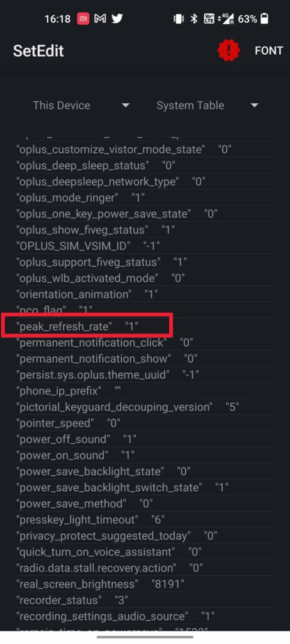The width and height of the screenshot is (290, 644).
Task: Open the screen recorder status icon
Action: click(x=84, y=19)
